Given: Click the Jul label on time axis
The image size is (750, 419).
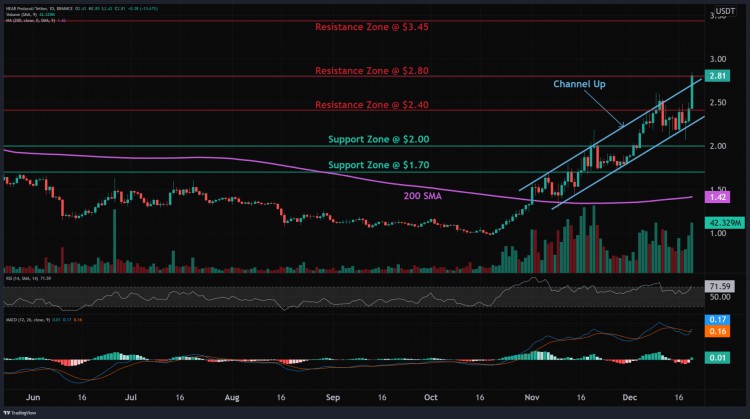Looking at the screenshot, I should tap(131, 397).
